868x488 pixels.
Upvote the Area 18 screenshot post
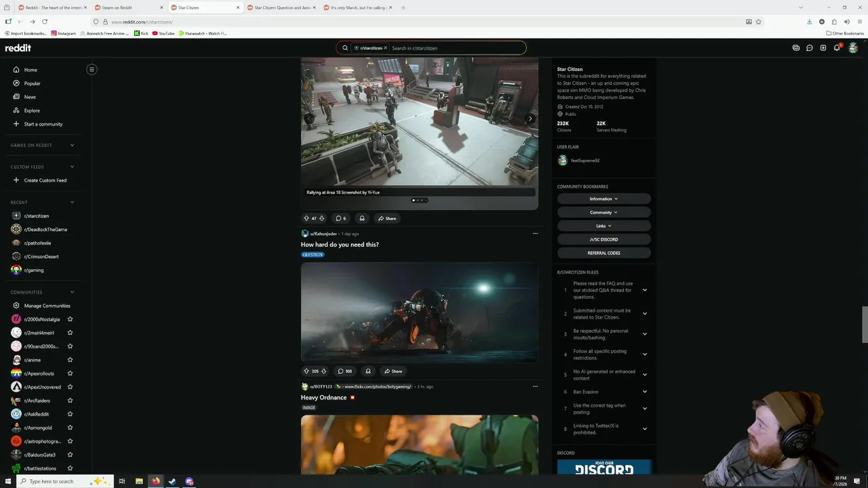click(307, 218)
